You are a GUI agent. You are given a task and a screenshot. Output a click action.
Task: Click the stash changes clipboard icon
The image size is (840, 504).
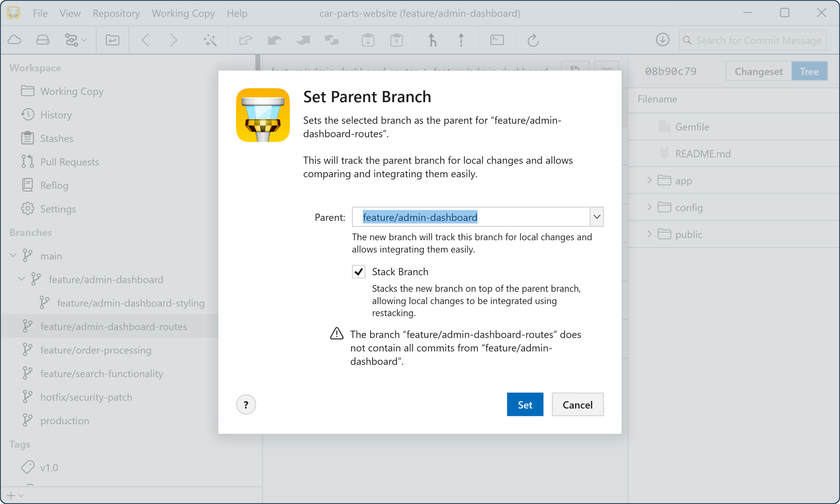368,40
